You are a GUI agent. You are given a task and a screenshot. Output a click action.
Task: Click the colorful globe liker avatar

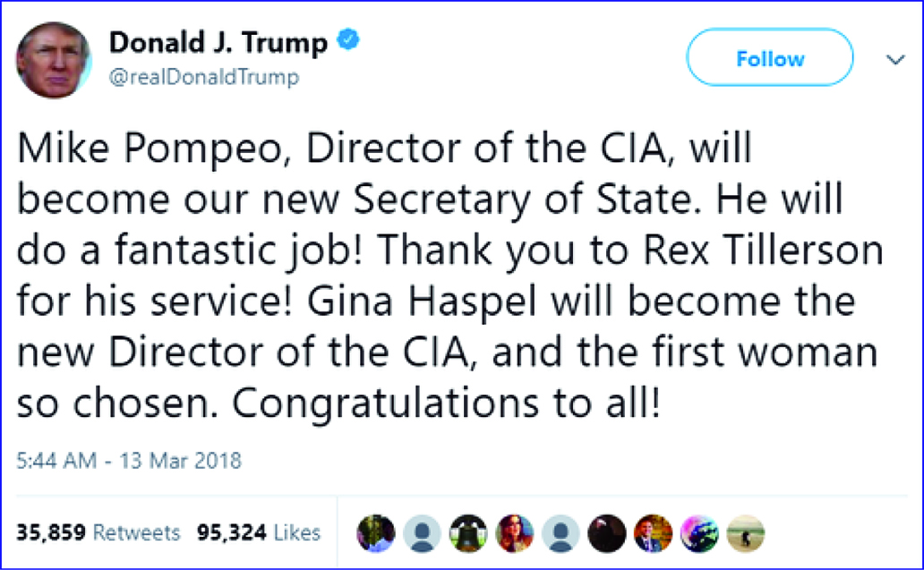pyautogui.click(x=699, y=534)
